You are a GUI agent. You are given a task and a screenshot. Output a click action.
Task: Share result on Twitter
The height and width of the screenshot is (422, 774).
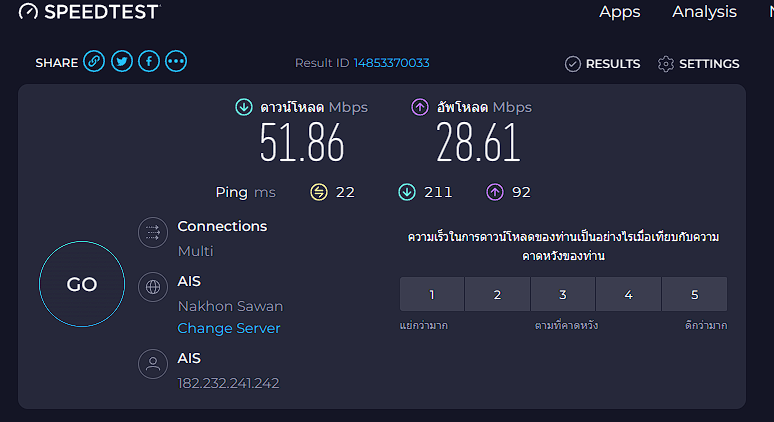122,62
